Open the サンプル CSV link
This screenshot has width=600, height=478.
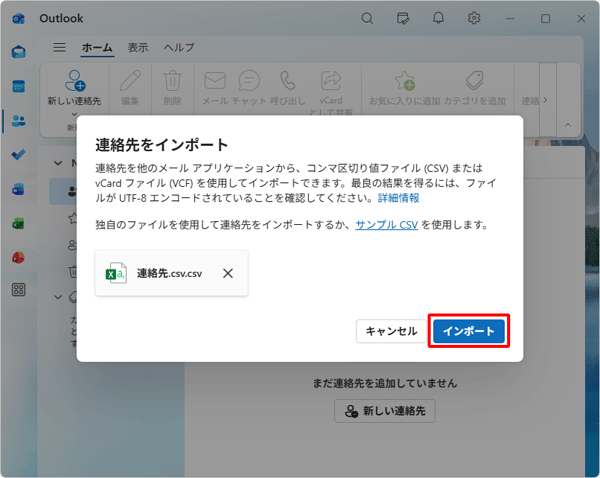click(x=386, y=225)
